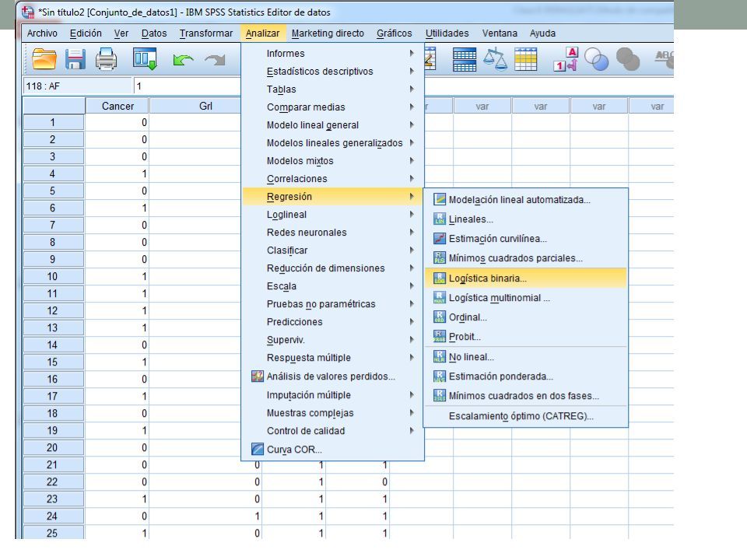This screenshot has width=747, height=560.
Task: Choose Ordinal regression
Action: (x=525, y=317)
